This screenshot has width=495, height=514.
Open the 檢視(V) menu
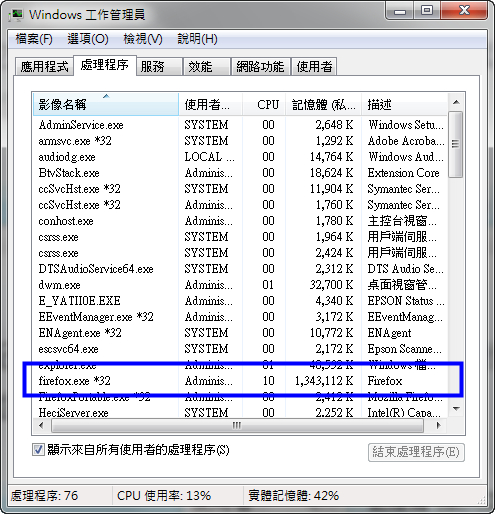click(143, 39)
